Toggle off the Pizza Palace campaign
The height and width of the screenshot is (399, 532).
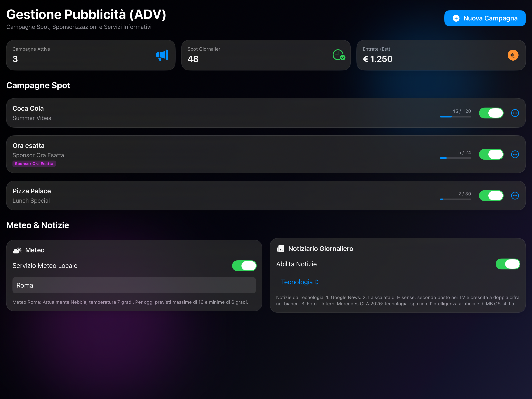(491, 196)
